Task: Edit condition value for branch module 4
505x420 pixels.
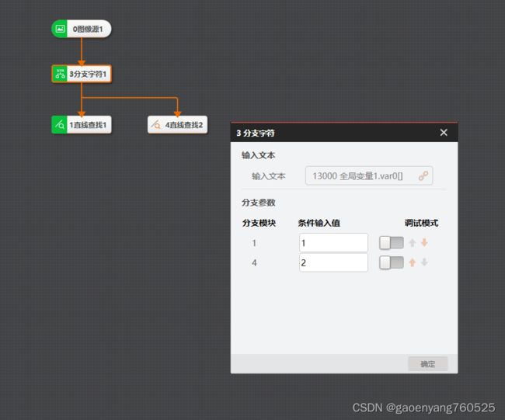Action: click(333, 262)
